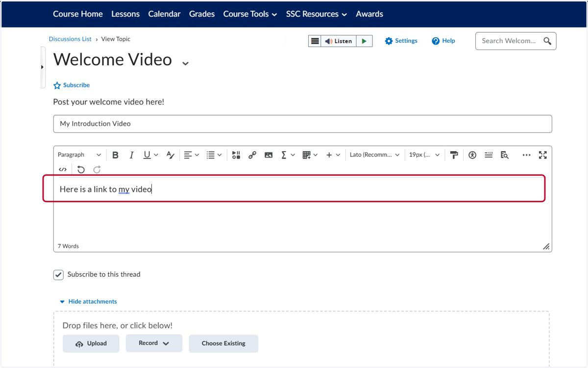Open the Course Home nav item

coord(78,14)
